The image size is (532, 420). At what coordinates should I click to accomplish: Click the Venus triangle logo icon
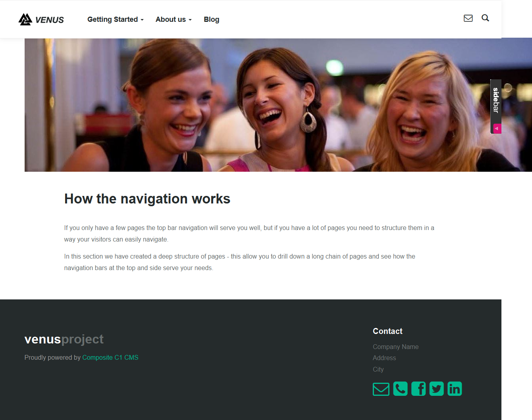pos(25,19)
